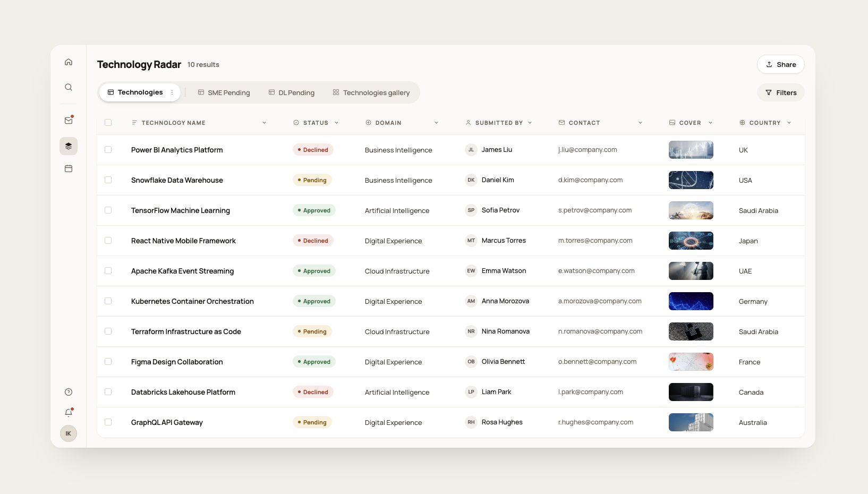The height and width of the screenshot is (494, 868).
Task: Click Olivia Bennett's OB avatar
Action: [471, 362]
